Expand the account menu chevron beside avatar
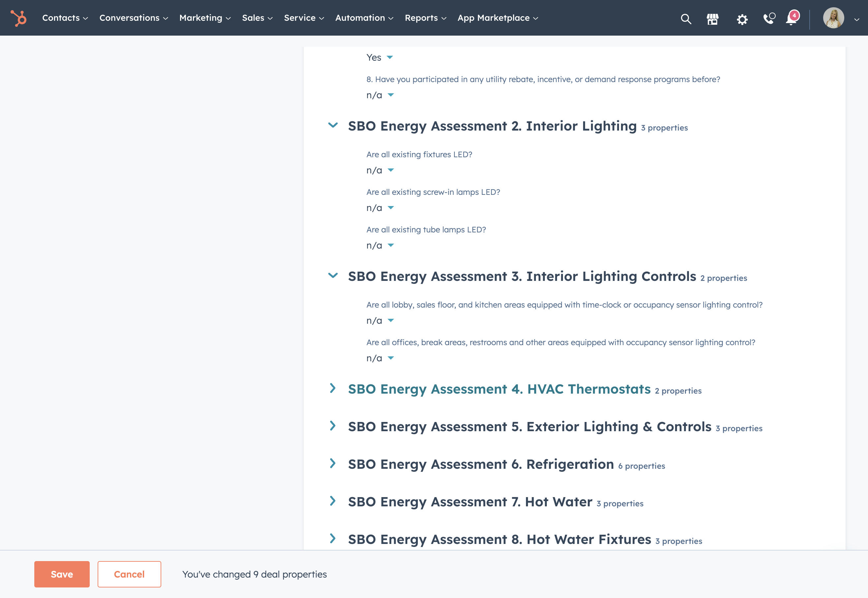Image resolution: width=868 pixels, height=598 pixels. 856,19
